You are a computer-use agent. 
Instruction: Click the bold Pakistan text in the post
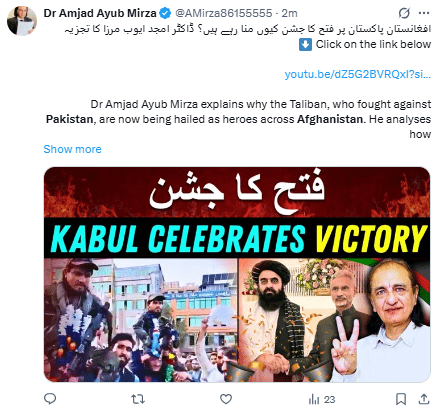click(x=69, y=119)
